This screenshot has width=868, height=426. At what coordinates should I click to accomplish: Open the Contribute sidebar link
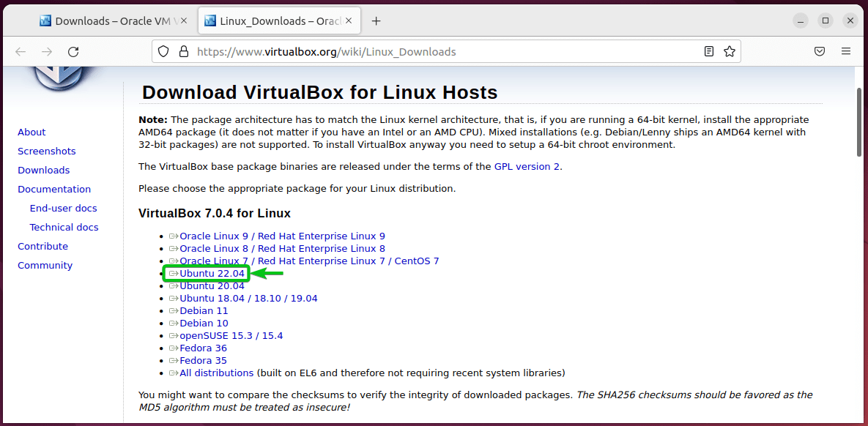[42, 246]
